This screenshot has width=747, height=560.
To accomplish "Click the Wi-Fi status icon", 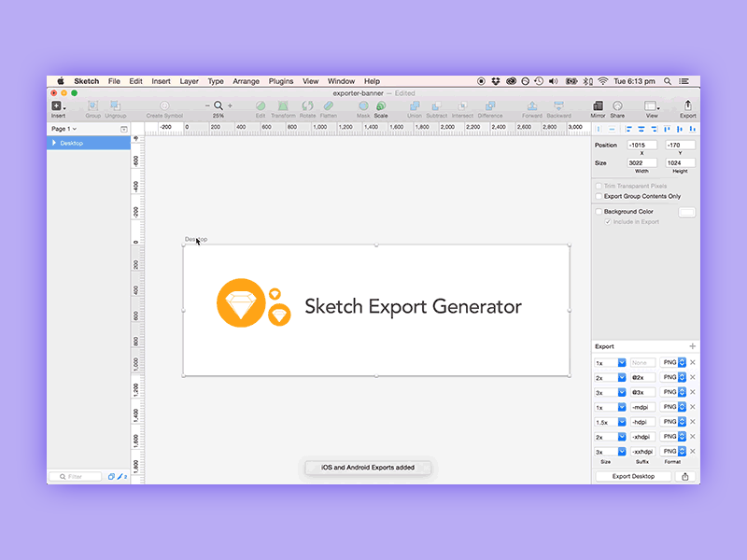I will click(602, 81).
